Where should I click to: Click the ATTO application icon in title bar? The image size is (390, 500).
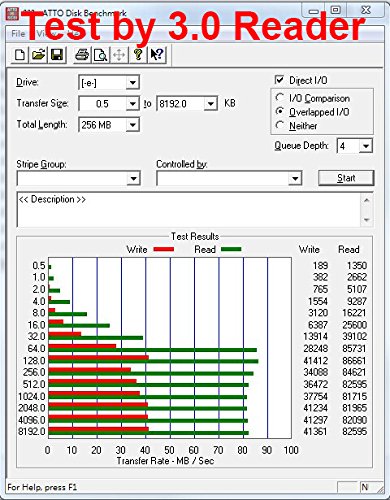[12, 14]
